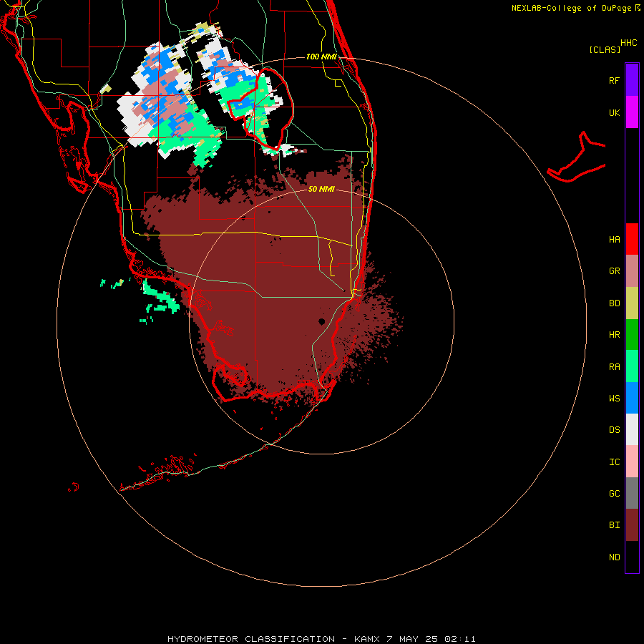Screen dimensions: 644x644
Task: Click the 100 NMI range ring label
Action: 321,57
